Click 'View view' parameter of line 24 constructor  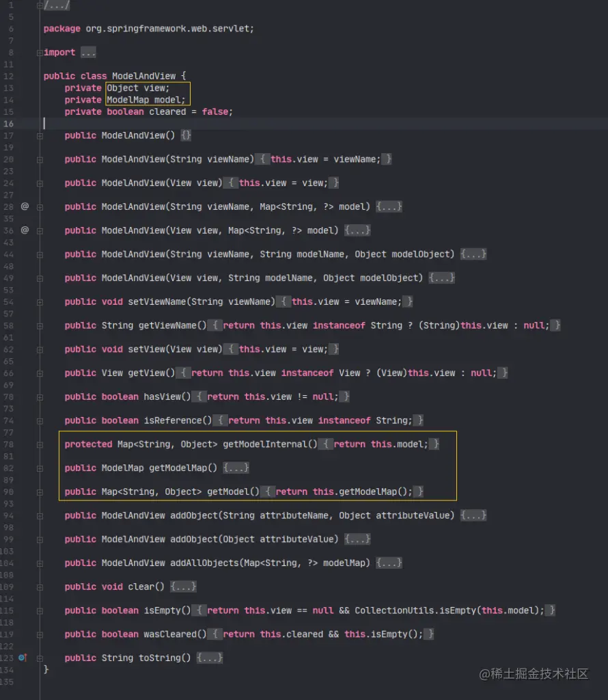193,183
